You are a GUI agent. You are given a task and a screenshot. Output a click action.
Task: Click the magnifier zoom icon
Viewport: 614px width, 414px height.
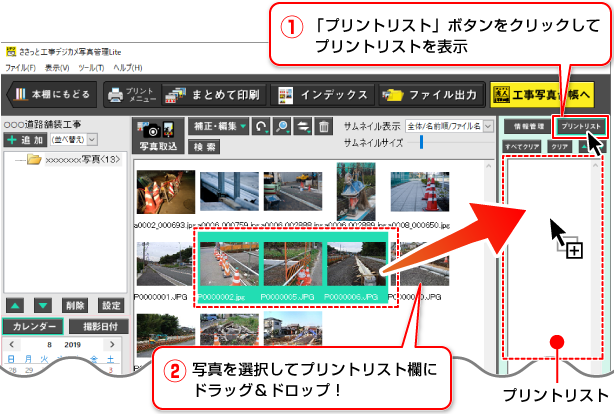click(x=282, y=127)
